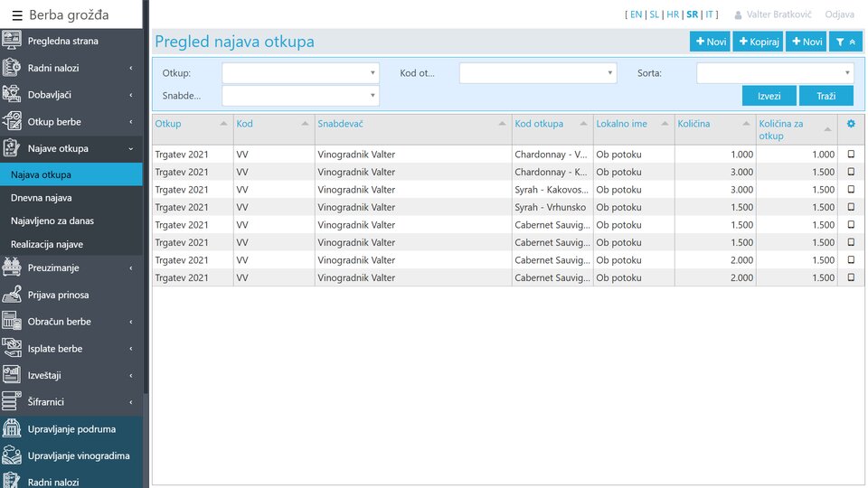Click the gear icon in table header
This screenshot has height=488, width=868.
(x=850, y=124)
